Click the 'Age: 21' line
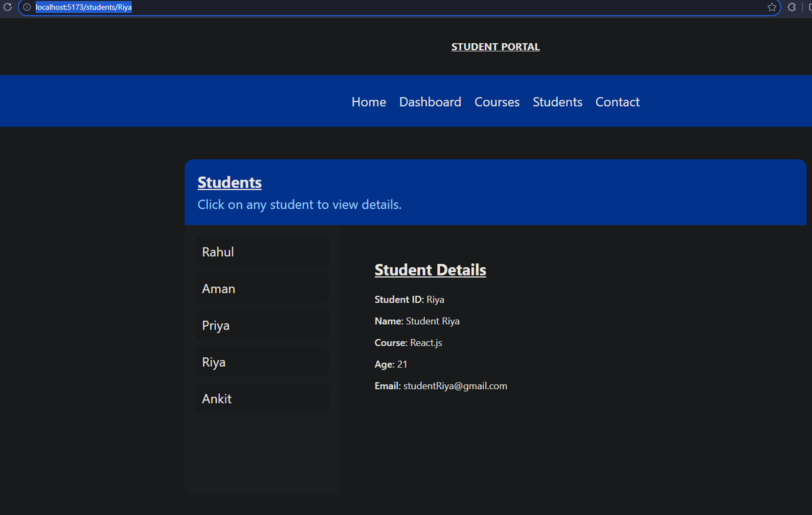The width and height of the screenshot is (812, 515). [x=391, y=364]
